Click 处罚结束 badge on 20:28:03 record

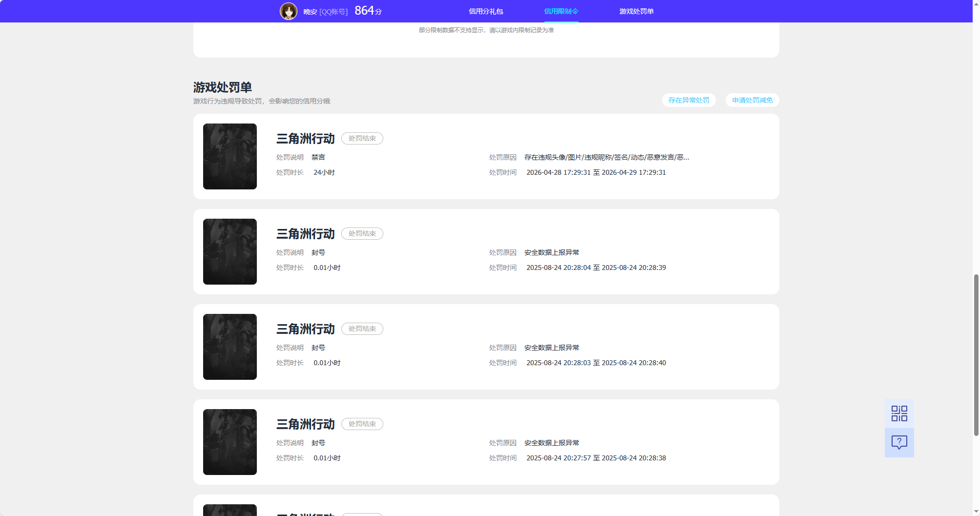click(x=362, y=329)
